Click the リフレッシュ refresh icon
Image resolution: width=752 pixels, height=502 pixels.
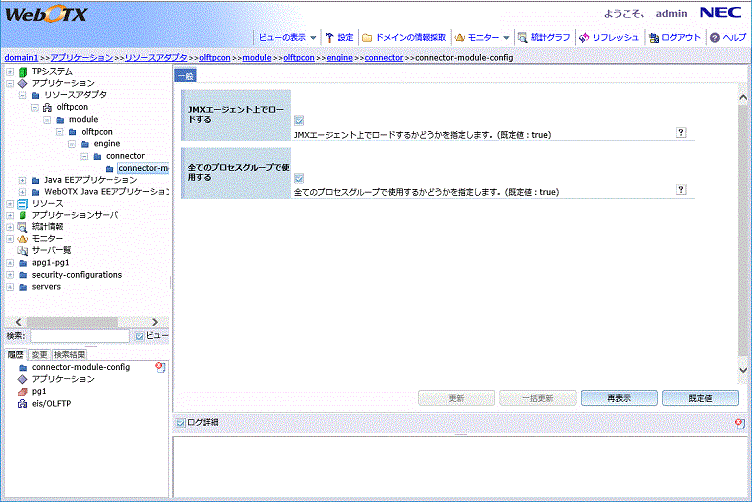(x=584, y=37)
